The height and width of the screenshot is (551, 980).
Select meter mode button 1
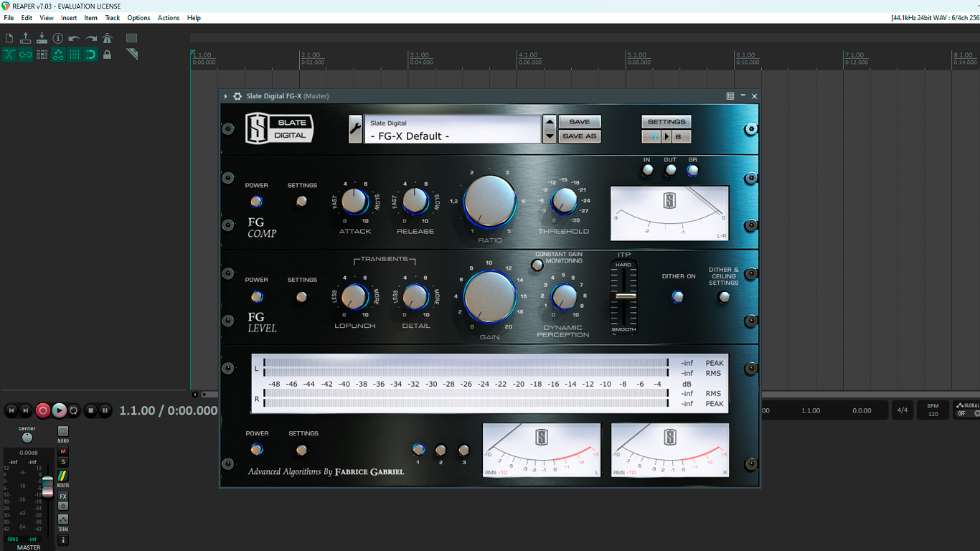(418, 450)
